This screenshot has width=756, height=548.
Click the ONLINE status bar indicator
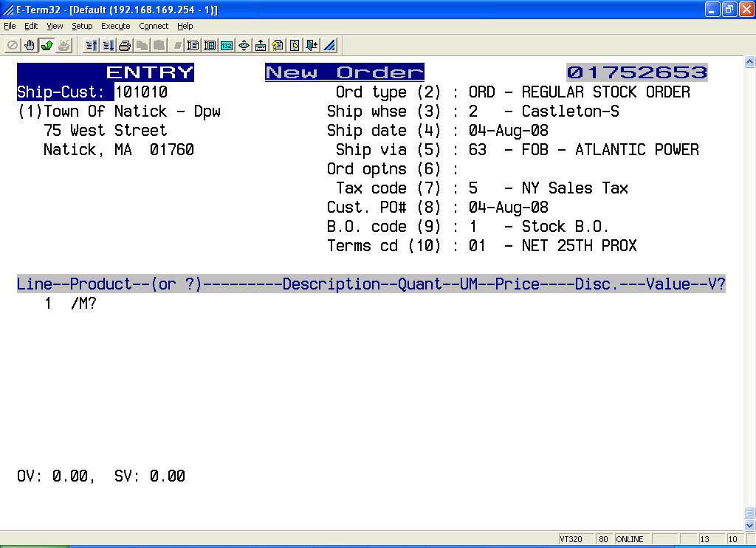632,539
